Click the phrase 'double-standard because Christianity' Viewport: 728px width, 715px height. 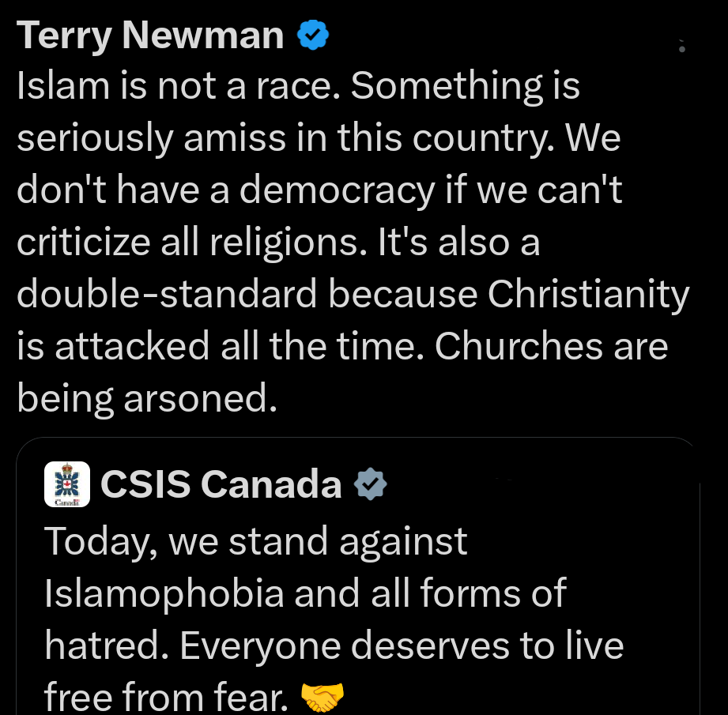click(353, 294)
